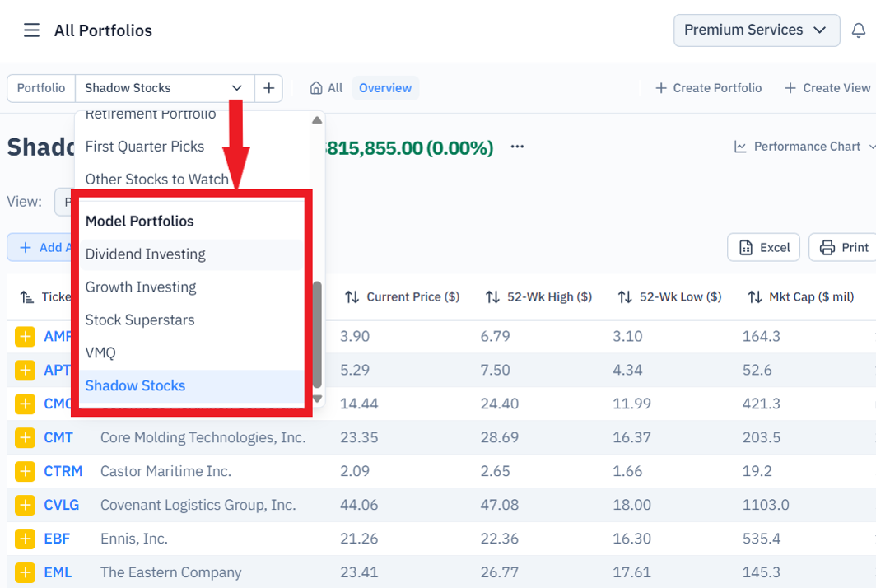Select Other Stocks to Watch portfolio
Screen dimensions: 876x588
tap(156, 180)
